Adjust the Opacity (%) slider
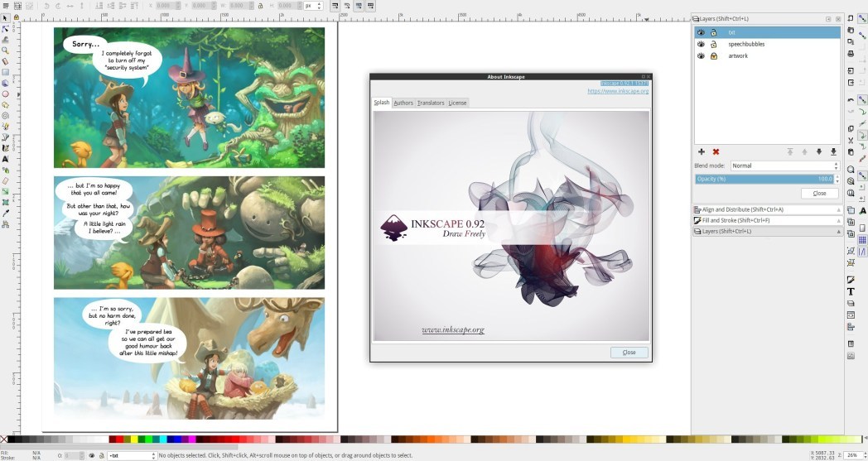Screen dimensions: 868x461 (x=764, y=179)
